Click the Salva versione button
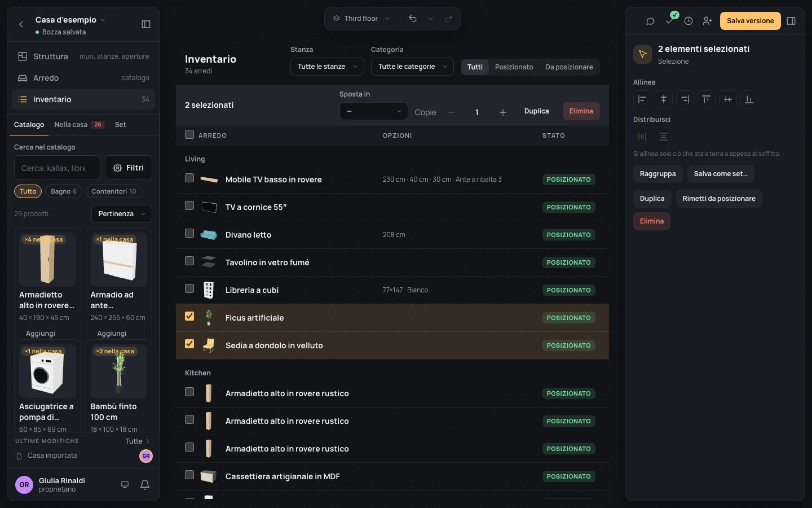Image resolution: width=812 pixels, height=508 pixels. (x=750, y=21)
